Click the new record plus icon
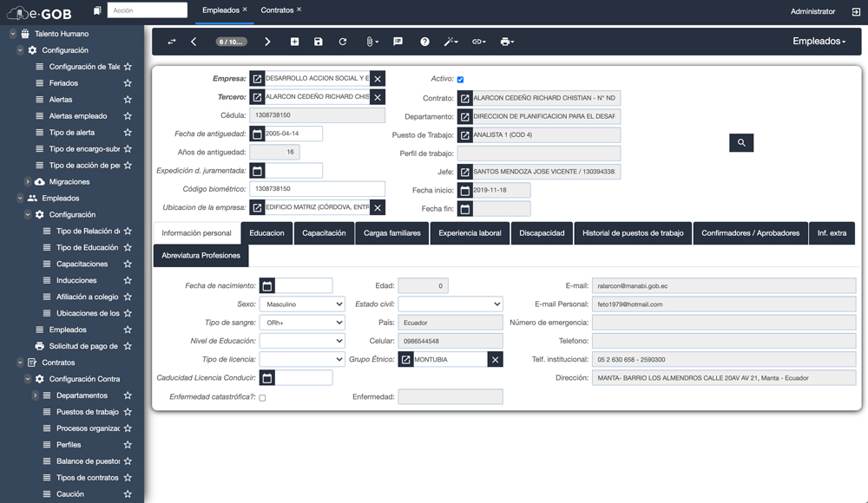Viewport: 868px width, 503px height. coord(294,42)
